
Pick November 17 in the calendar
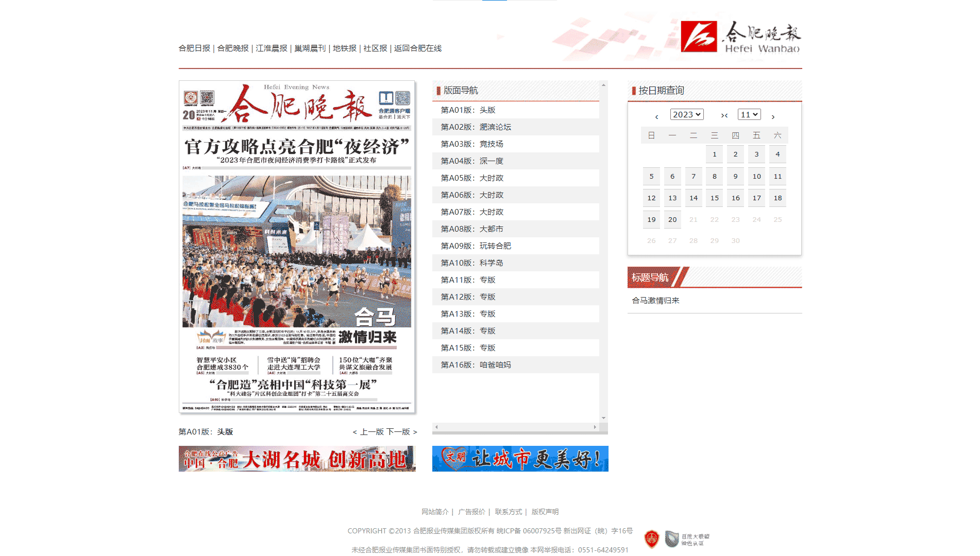[756, 198]
